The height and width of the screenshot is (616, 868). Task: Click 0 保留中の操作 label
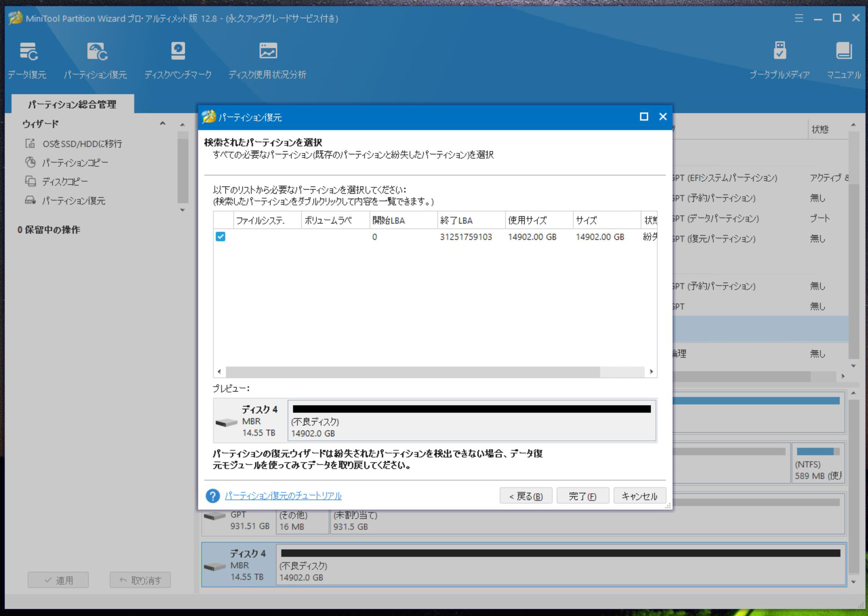(49, 230)
